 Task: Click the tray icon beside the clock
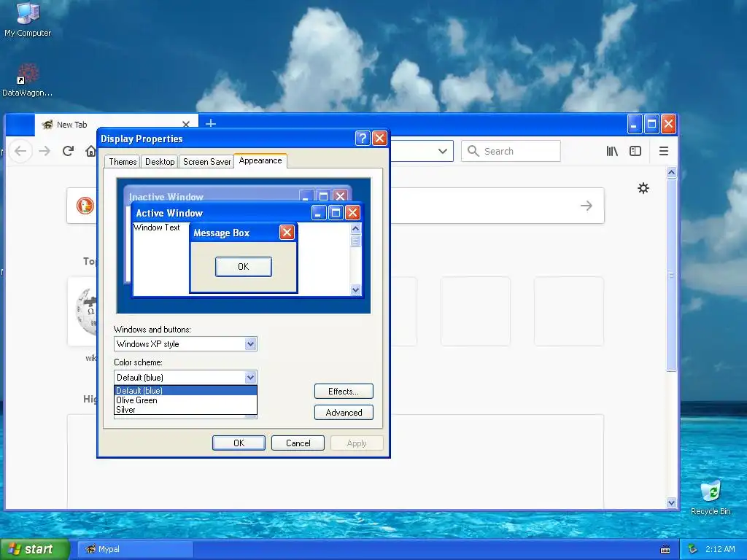(693, 549)
